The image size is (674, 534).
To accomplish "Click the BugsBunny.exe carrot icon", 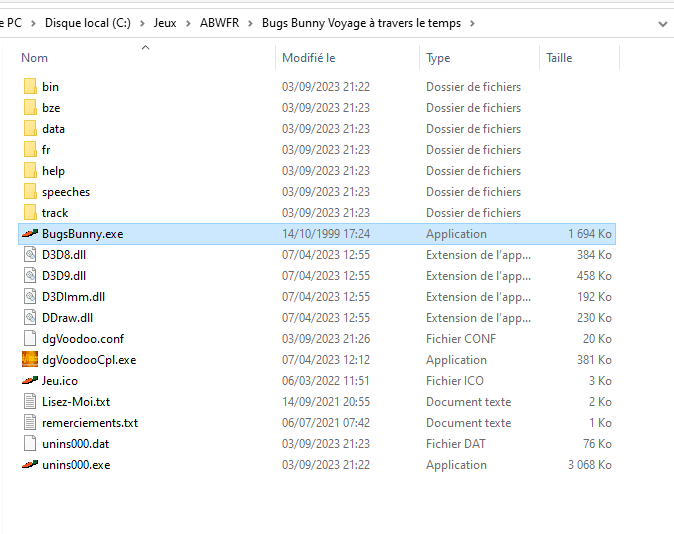I will tap(30, 233).
